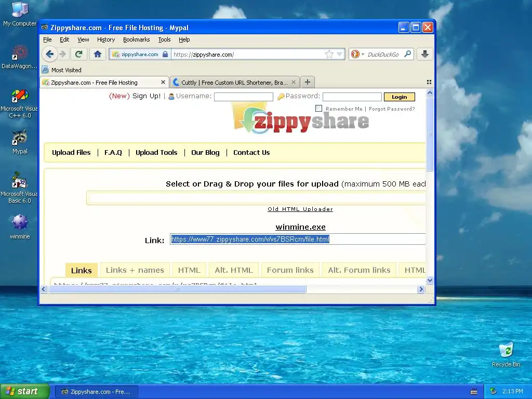532x399 pixels.
Task: Open the Forgot Password link
Action: pyautogui.click(x=392, y=109)
